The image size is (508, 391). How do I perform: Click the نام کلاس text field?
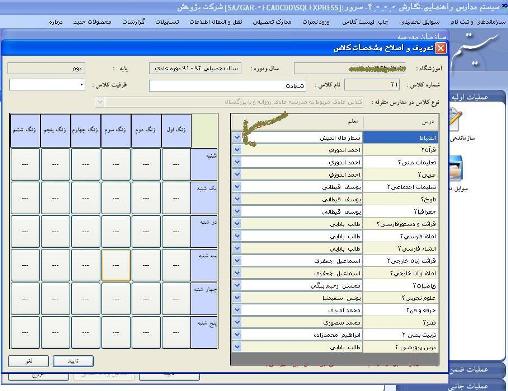click(227, 85)
